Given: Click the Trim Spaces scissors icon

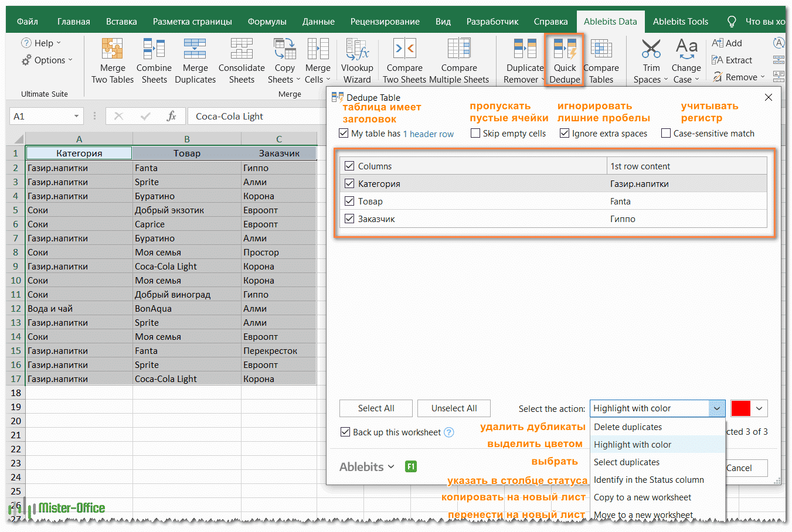Looking at the screenshot, I should point(651,50).
